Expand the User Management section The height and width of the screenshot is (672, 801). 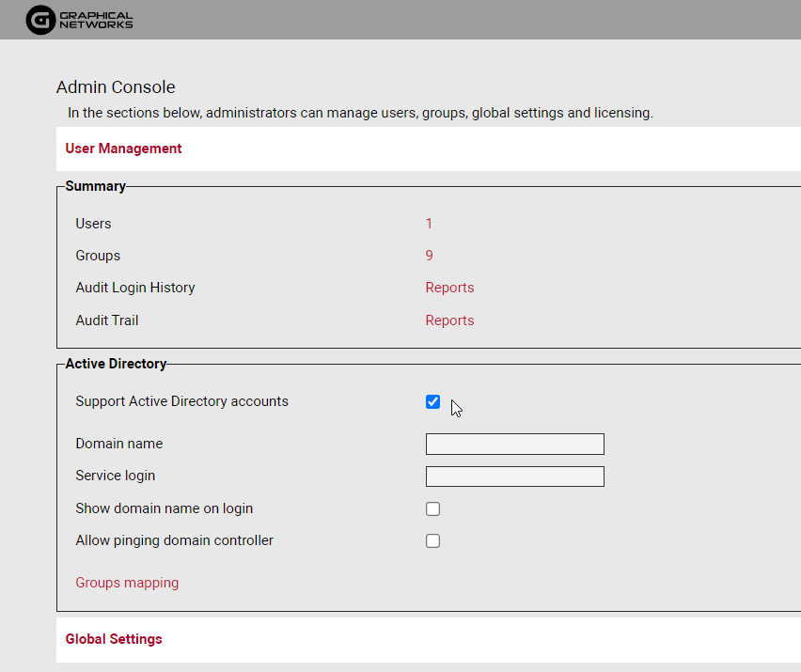[123, 148]
